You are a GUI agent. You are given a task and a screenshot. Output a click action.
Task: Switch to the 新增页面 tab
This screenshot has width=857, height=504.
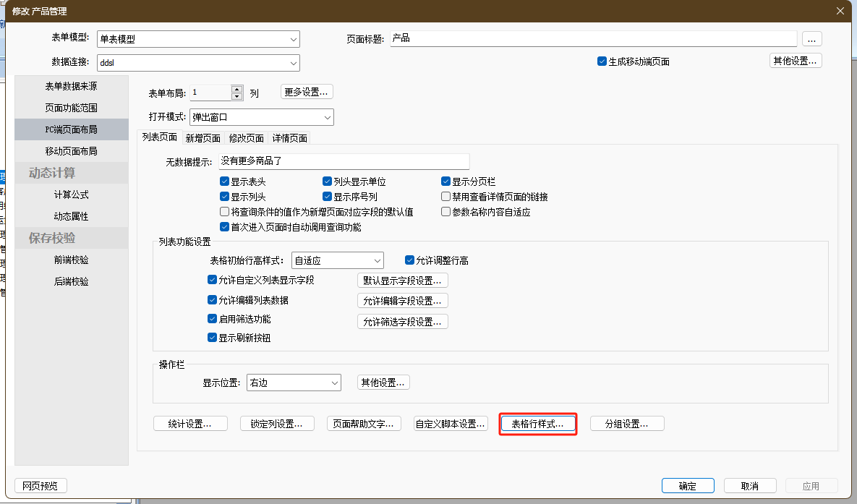pyautogui.click(x=202, y=138)
